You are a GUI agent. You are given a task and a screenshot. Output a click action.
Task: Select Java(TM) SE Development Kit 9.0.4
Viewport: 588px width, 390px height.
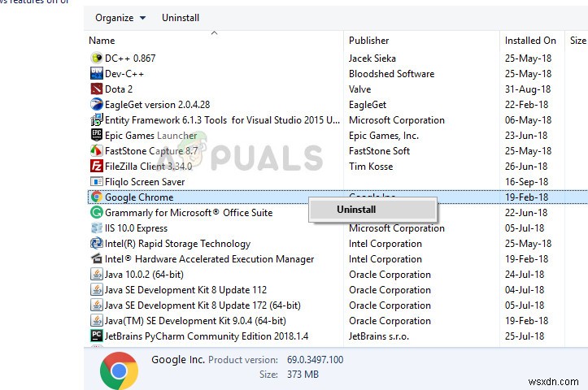(x=195, y=321)
